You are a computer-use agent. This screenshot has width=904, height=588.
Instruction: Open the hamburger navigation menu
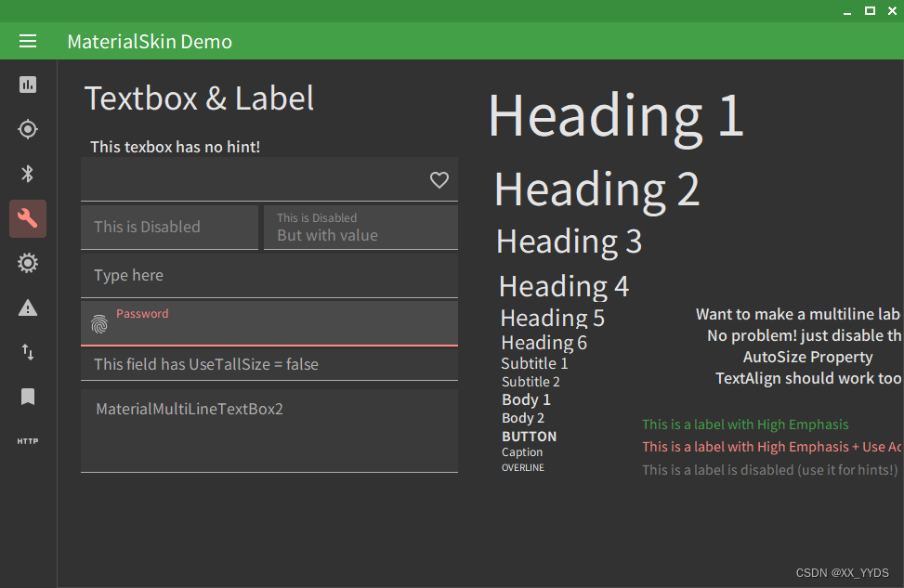click(x=28, y=41)
